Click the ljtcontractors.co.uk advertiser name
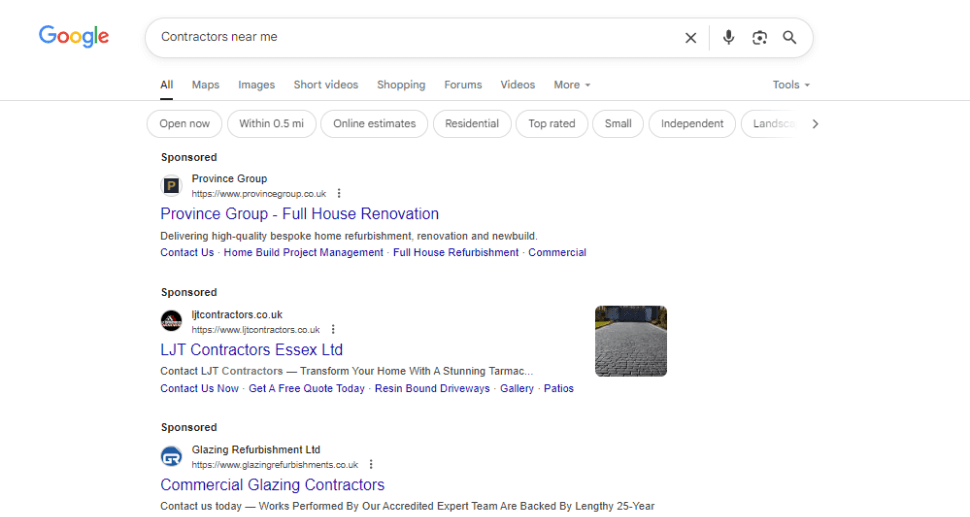This screenshot has height=517, width=970. pyautogui.click(x=237, y=314)
